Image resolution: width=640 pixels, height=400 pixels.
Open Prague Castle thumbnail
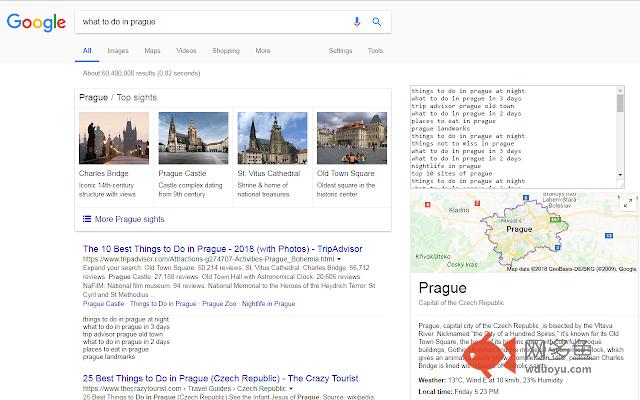tap(193, 138)
